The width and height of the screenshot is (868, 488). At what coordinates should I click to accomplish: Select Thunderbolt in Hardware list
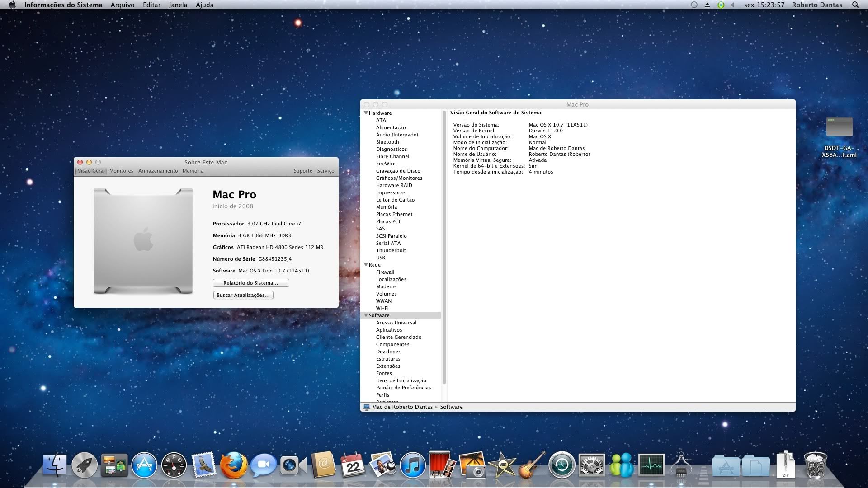pyautogui.click(x=391, y=250)
